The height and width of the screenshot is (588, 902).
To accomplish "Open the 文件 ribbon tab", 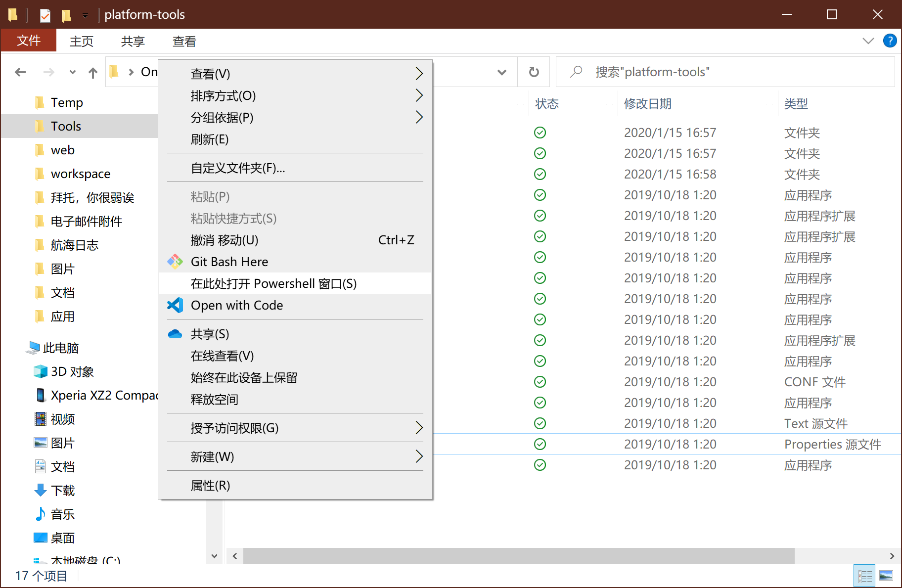I will point(29,41).
